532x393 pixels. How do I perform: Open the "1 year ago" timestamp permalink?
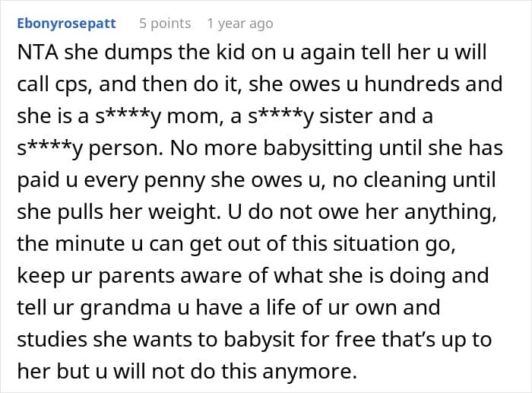[240, 24]
